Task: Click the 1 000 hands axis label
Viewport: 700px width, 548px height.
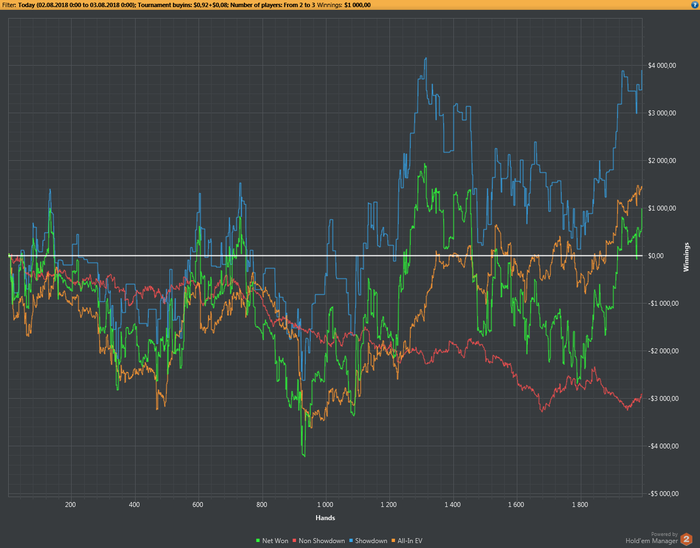Action: (325, 505)
